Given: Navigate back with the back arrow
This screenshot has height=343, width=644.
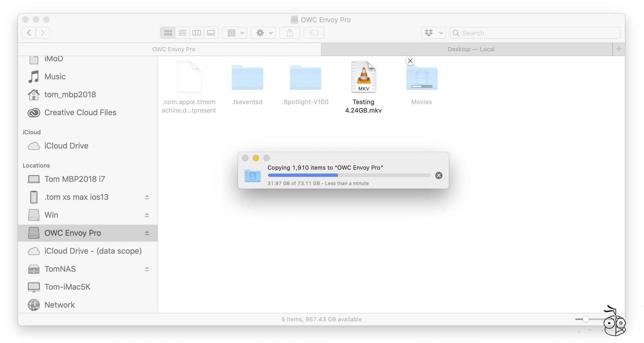Looking at the screenshot, I should [29, 33].
